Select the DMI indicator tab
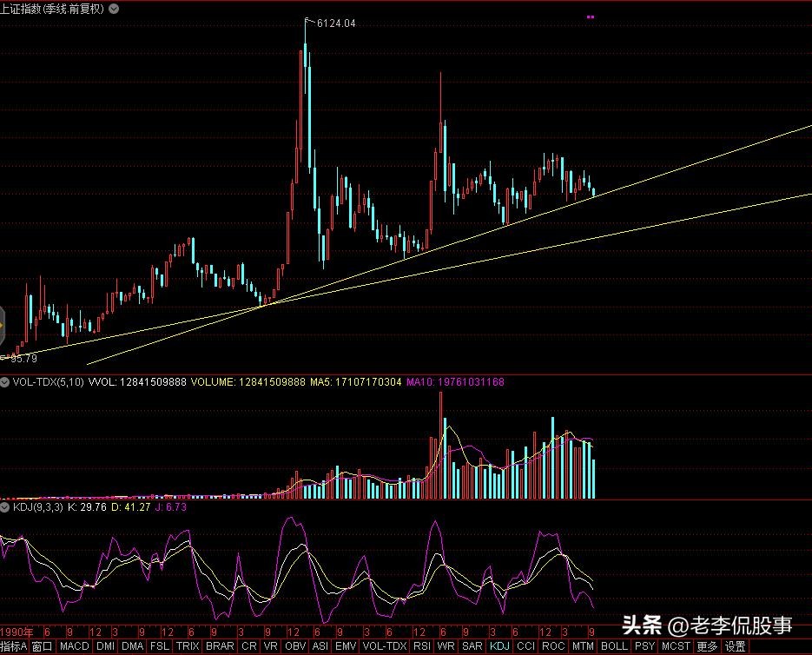Image resolution: width=812 pixels, height=655 pixels. [105, 647]
